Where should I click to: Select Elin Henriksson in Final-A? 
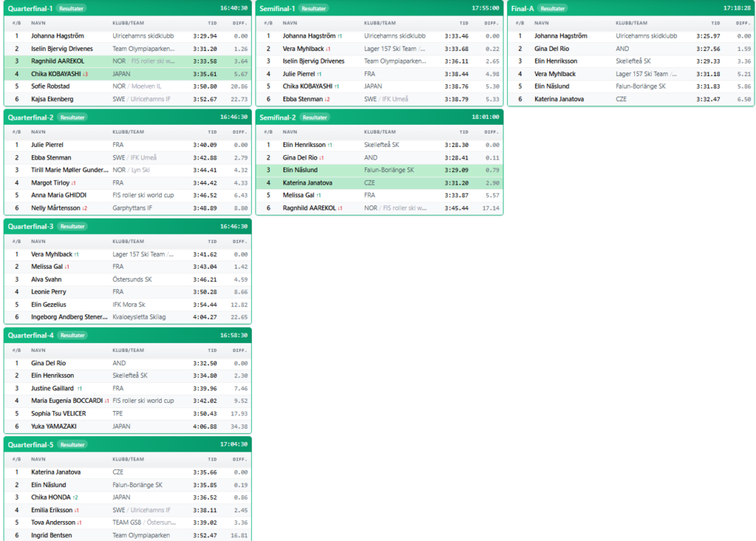(x=630, y=61)
